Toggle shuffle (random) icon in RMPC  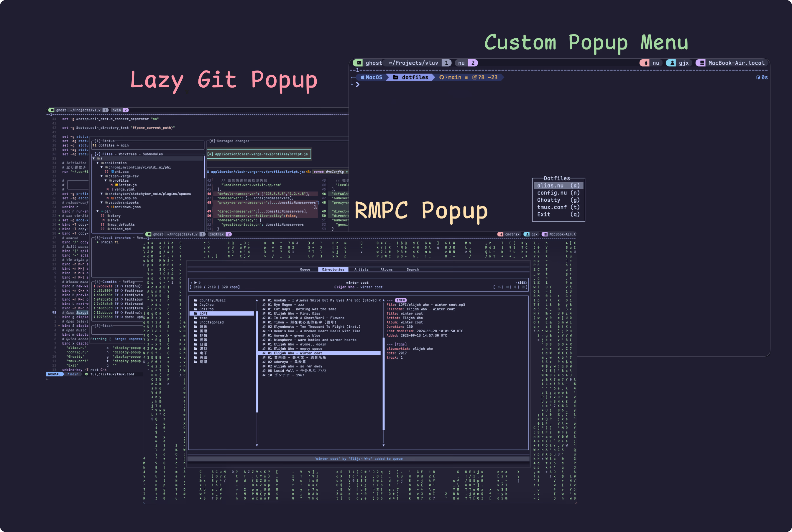pos(507,287)
